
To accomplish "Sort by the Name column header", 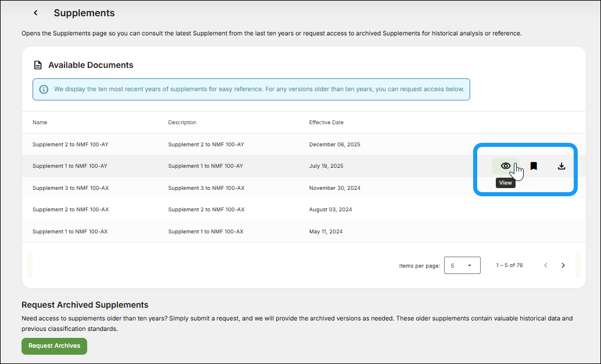I will click(40, 122).
